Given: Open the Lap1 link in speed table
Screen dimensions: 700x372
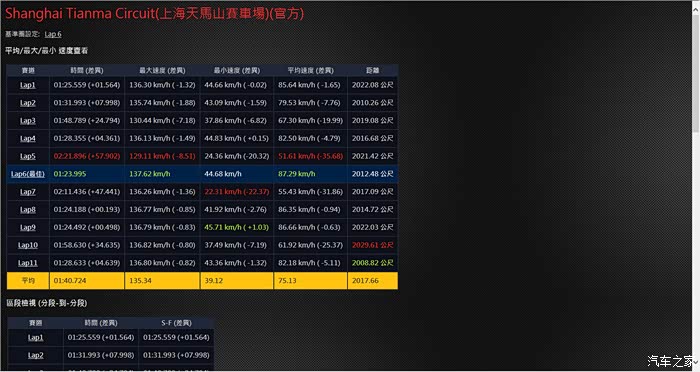Looking at the screenshot, I should click(28, 85).
